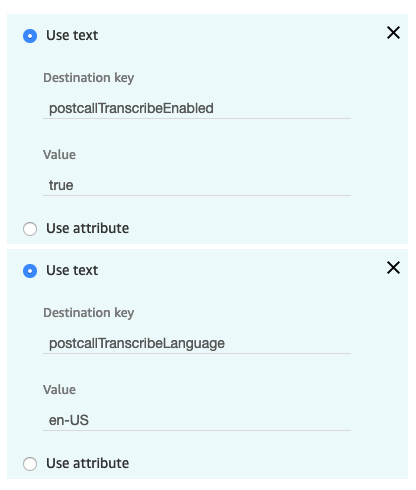Click the Use attribute label below en-US value
The width and height of the screenshot is (416, 490).
(x=87, y=463)
